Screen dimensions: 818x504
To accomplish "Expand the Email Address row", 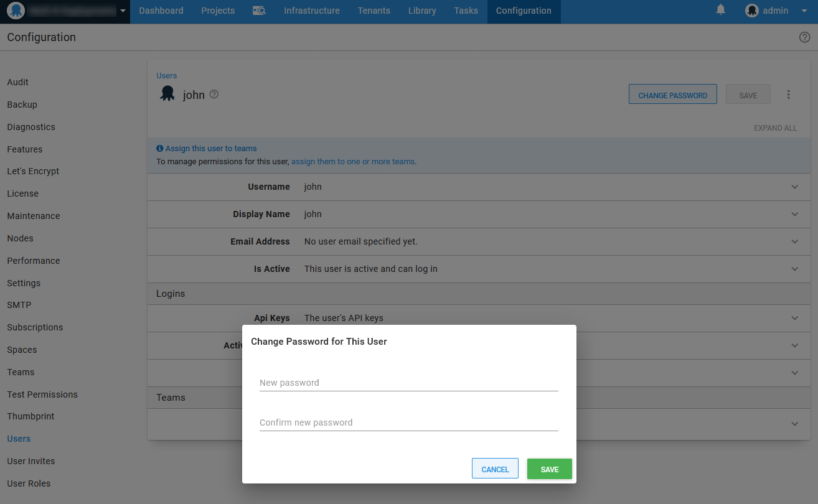I will tap(794, 241).
